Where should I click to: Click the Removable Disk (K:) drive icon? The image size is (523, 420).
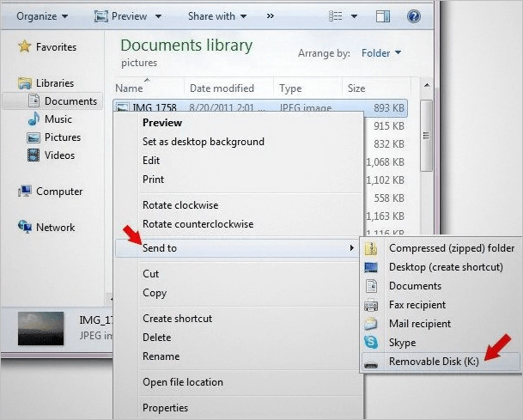point(371,362)
